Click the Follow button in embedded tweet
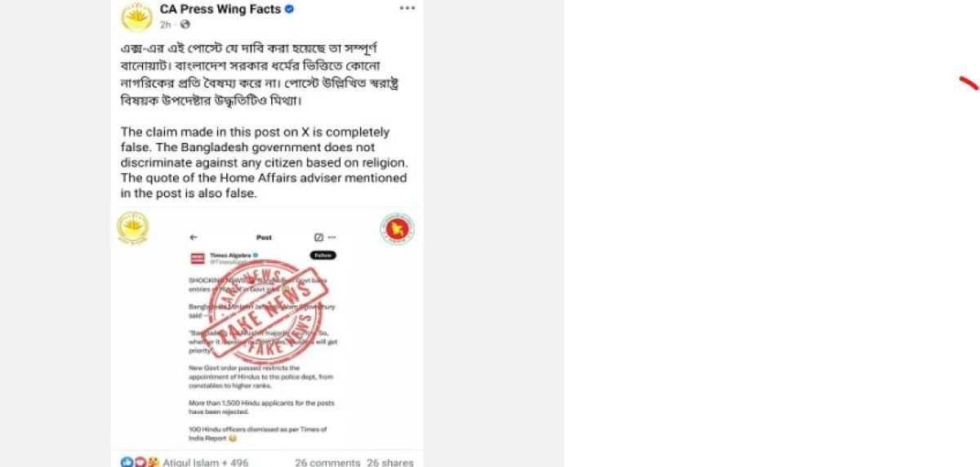This screenshot has height=467, width=980. coord(323,255)
